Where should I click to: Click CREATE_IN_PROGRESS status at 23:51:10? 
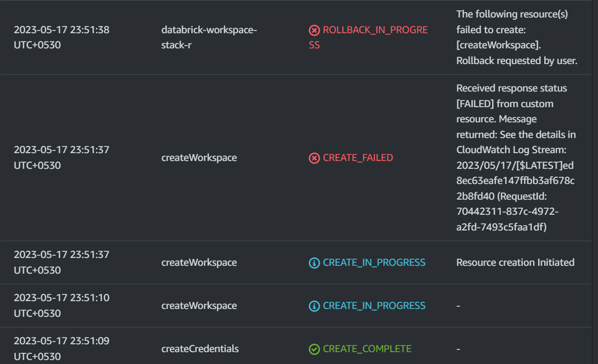[374, 306]
